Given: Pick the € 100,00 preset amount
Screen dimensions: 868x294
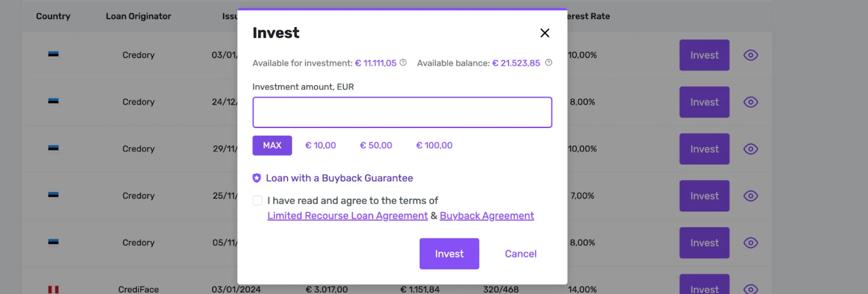Looking at the screenshot, I should point(434,145).
